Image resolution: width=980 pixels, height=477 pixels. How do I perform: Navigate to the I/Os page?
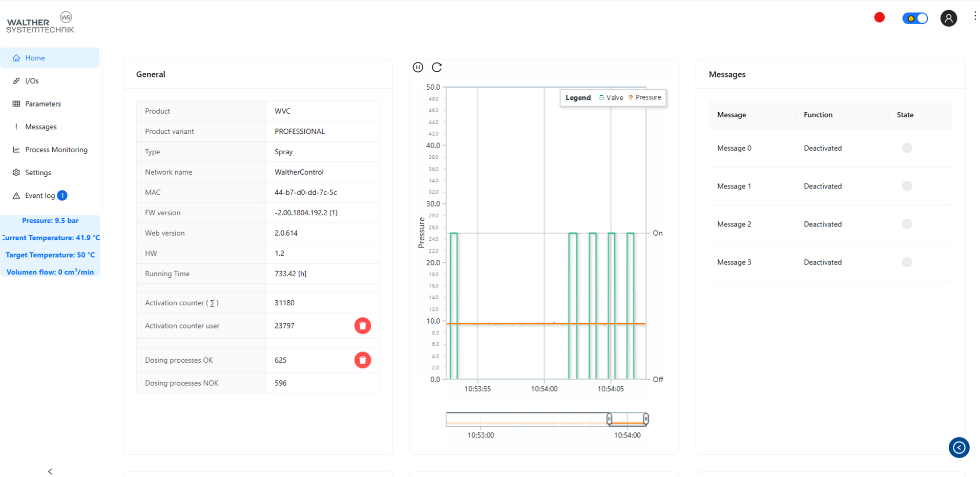pyautogui.click(x=32, y=81)
